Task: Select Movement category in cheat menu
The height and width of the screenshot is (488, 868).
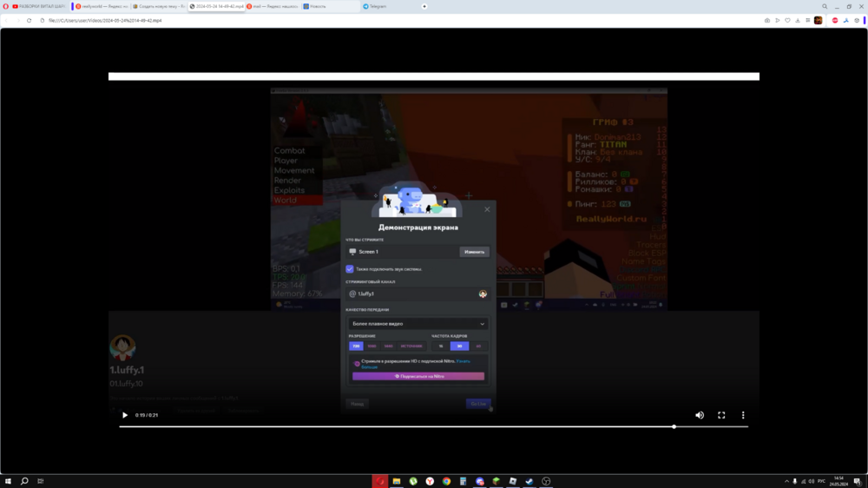Action: coord(294,170)
